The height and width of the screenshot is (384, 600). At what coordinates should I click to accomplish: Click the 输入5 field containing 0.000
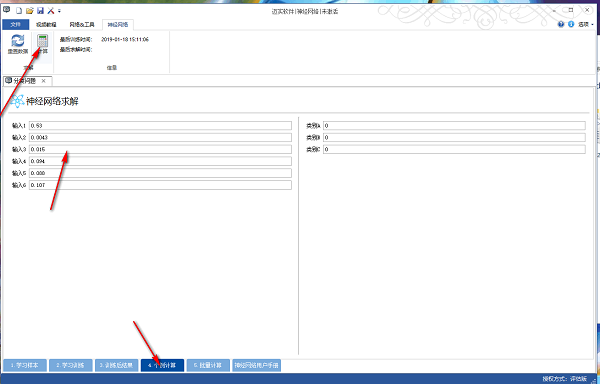point(160,173)
